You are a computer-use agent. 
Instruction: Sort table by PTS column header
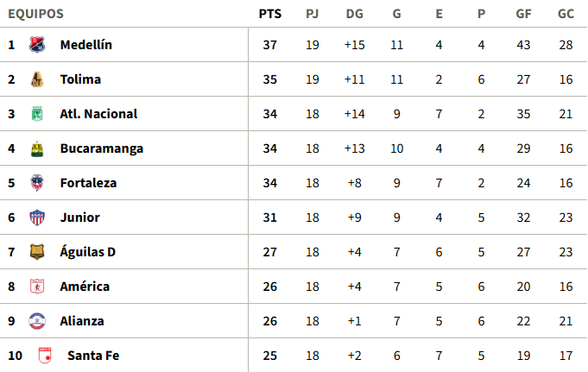coord(269,14)
